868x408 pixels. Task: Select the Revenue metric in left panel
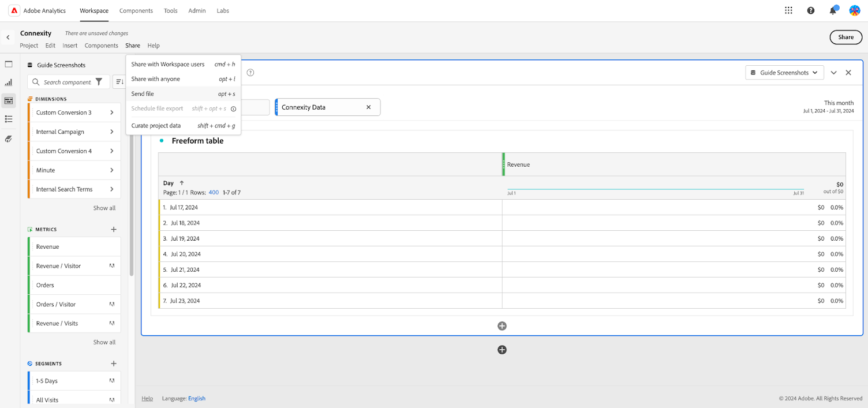pos(74,246)
